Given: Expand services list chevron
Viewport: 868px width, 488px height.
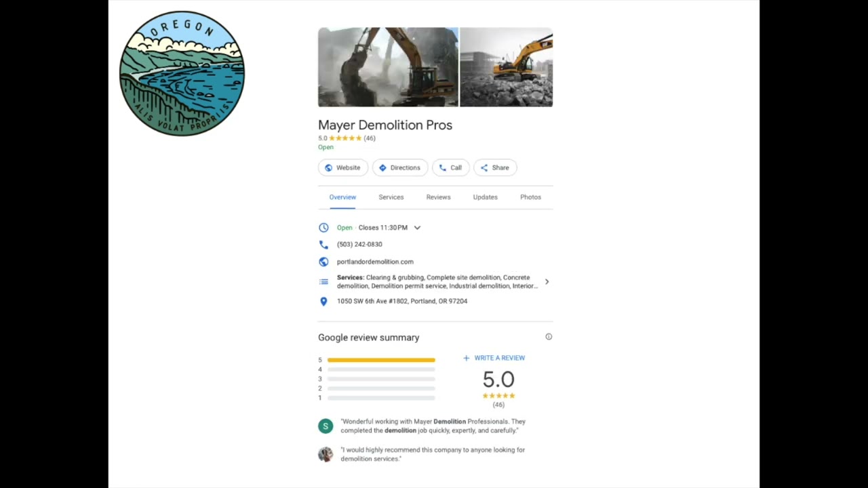Looking at the screenshot, I should click(x=547, y=281).
